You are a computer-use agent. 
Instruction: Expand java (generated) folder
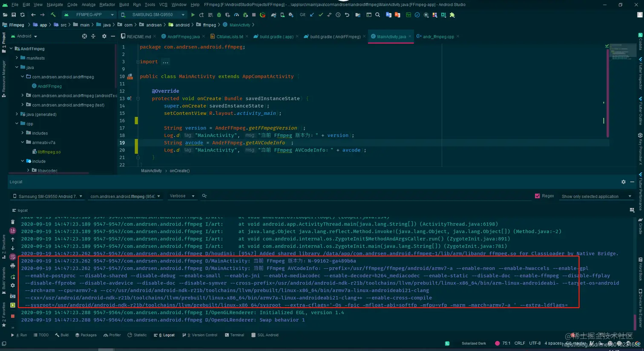tap(17, 114)
